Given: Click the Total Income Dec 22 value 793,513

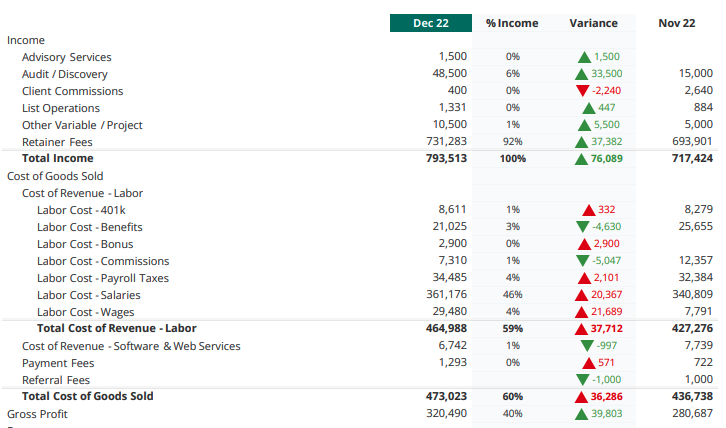Looking at the screenshot, I should pos(446,159).
